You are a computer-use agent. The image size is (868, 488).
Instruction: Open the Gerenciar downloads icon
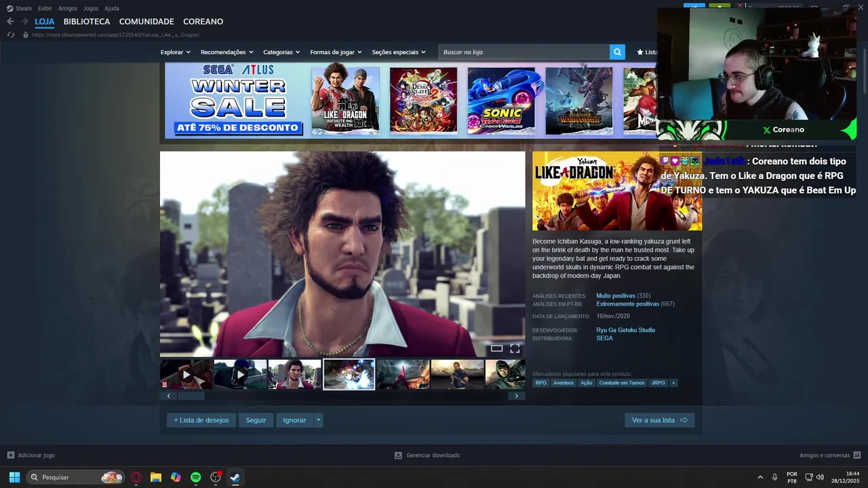click(399, 455)
